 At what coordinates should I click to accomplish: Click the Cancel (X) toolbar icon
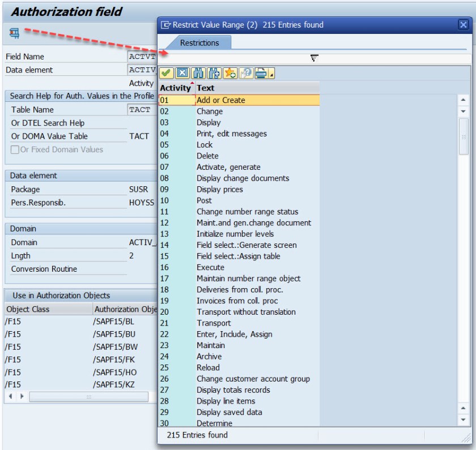[182, 74]
